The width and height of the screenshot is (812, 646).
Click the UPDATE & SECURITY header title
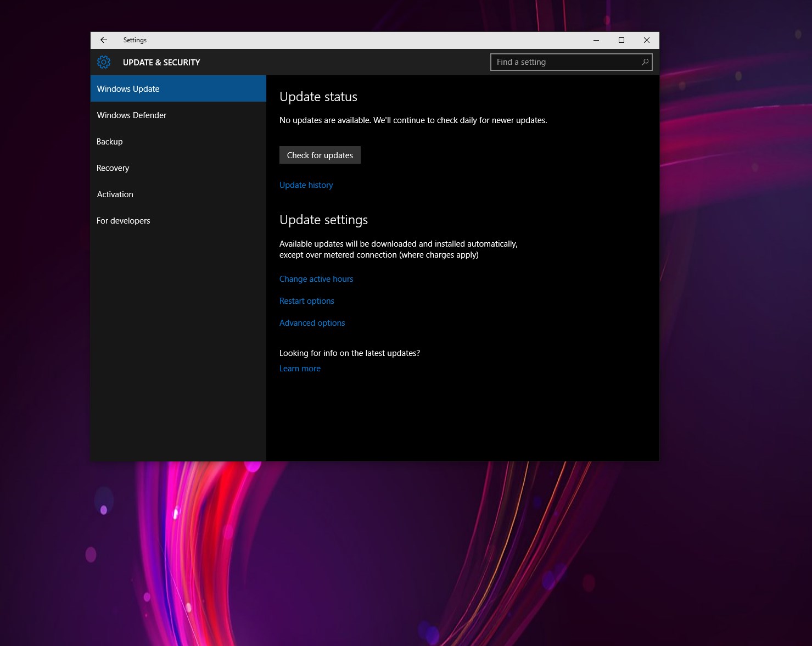pyautogui.click(x=161, y=63)
